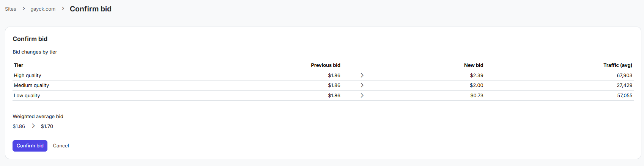Click the New bid column header
The width and height of the screenshot is (644, 166).
pyautogui.click(x=474, y=65)
